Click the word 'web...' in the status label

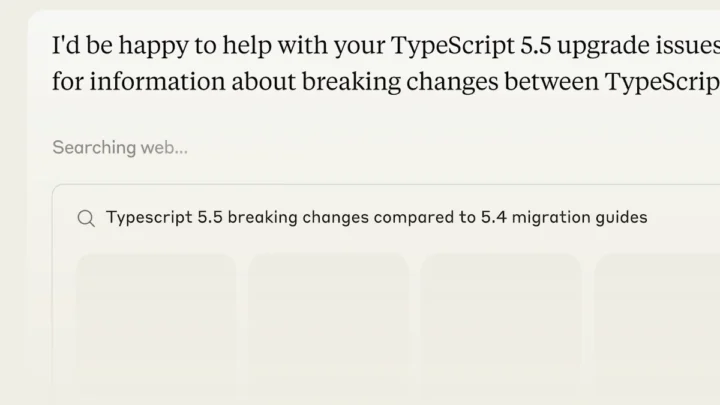point(163,148)
